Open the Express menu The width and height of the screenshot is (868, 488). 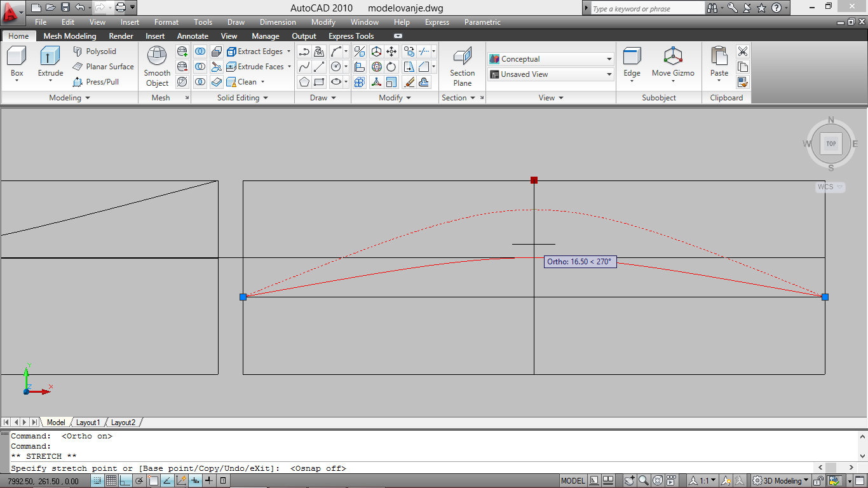[x=437, y=22]
